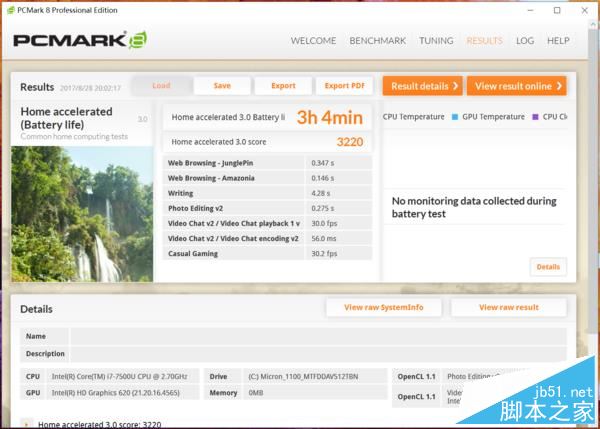Image resolution: width=600 pixels, height=429 pixels.
Task: Click the Video Chat playback 1 row
Action: point(267,223)
